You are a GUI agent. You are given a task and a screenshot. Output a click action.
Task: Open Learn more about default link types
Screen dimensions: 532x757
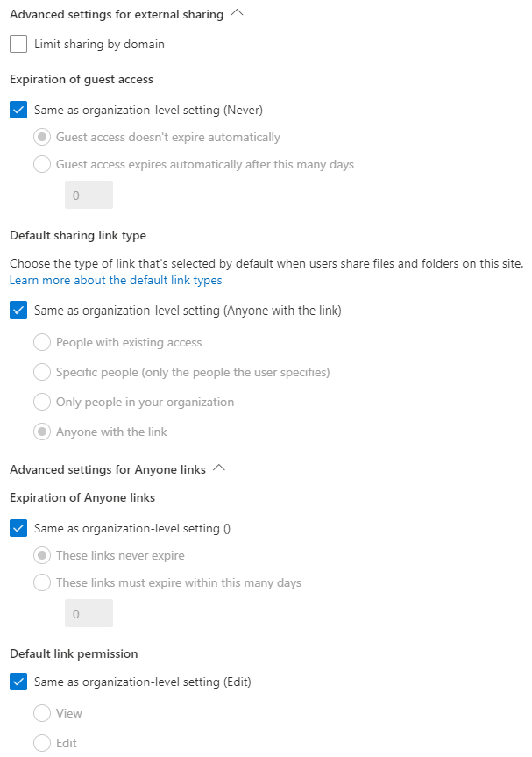[116, 281]
